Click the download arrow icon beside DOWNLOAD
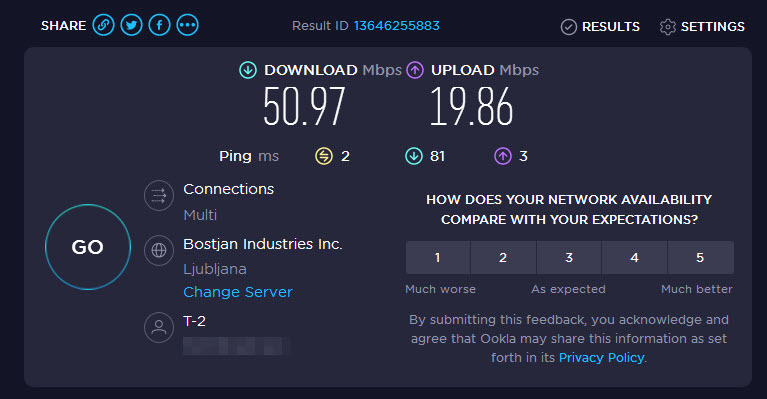Viewport: 767px width, 399px height. pos(248,70)
